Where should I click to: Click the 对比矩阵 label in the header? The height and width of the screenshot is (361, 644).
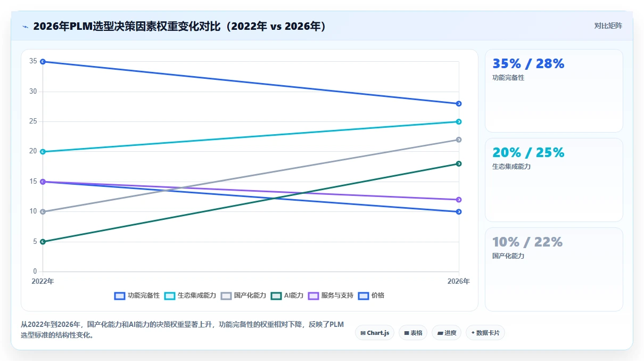[x=608, y=26]
